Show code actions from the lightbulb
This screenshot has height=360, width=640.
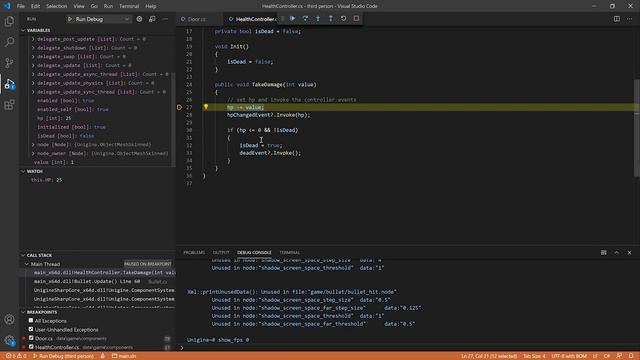click(206, 107)
